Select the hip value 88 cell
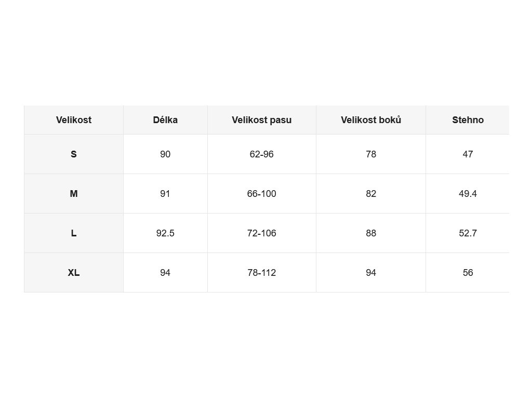Screen dimensions: 532x399 click(x=371, y=233)
